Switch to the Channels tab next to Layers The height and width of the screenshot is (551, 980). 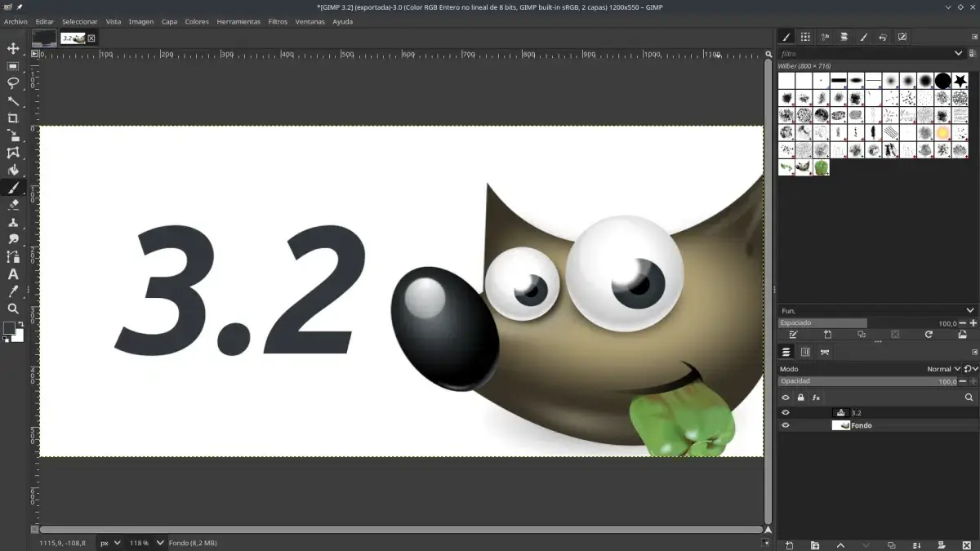point(805,352)
